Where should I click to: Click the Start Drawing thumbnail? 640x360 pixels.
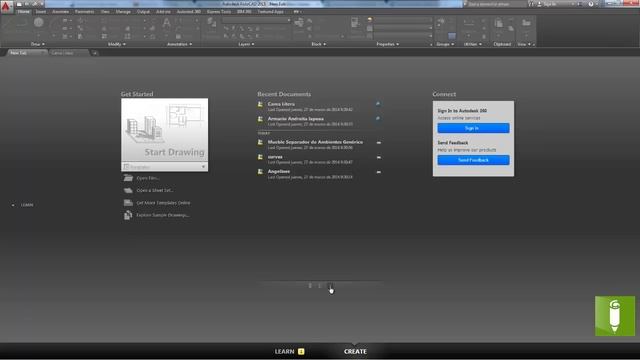point(164,131)
